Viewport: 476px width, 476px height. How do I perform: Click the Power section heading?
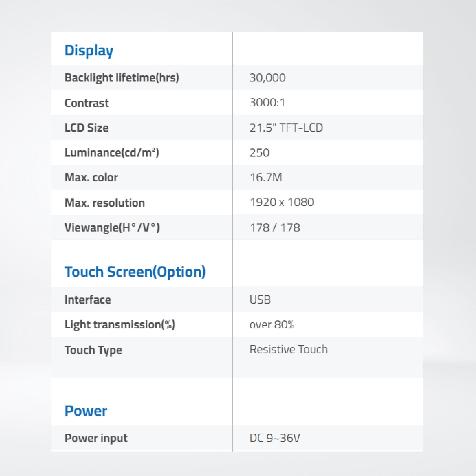pos(86,411)
